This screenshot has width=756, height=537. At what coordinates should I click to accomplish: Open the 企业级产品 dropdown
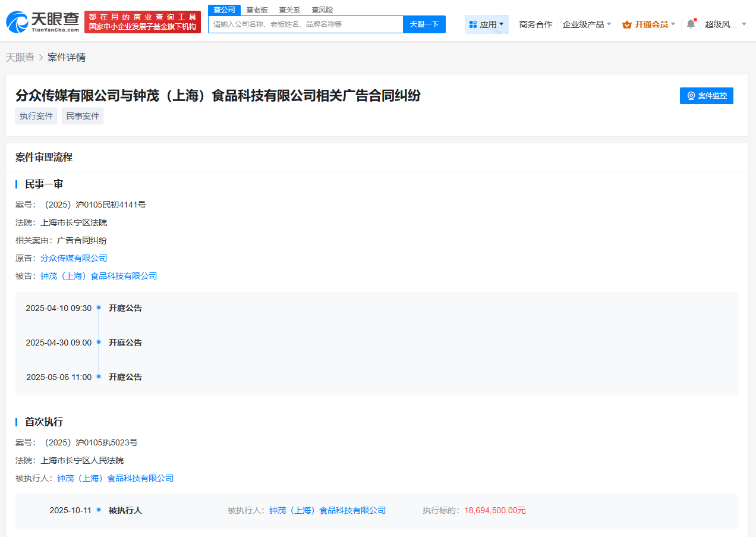pos(586,24)
